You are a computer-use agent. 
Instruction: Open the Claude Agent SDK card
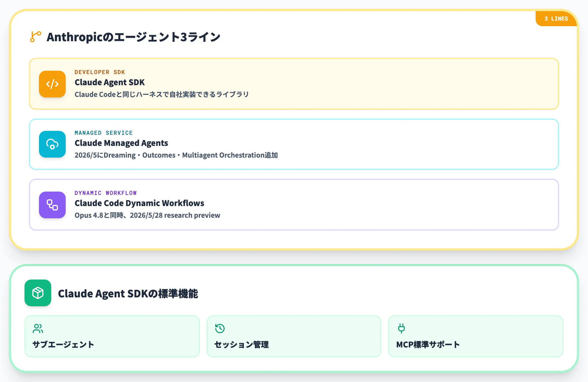pyautogui.click(x=294, y=84)
